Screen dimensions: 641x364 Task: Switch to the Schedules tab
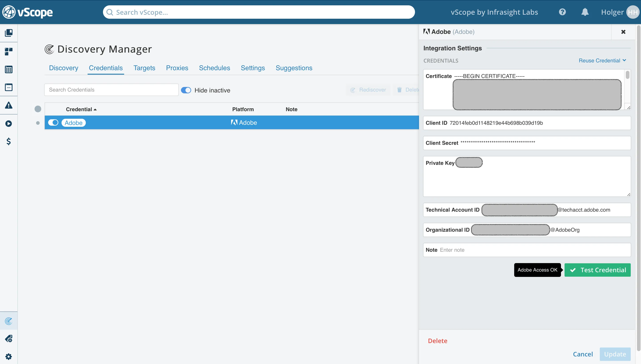[x=214, y=68]
